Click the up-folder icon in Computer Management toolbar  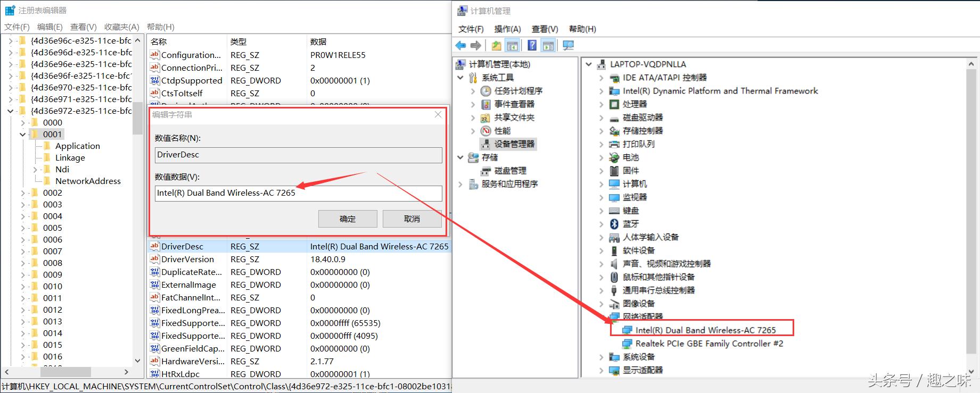[496, 46]
